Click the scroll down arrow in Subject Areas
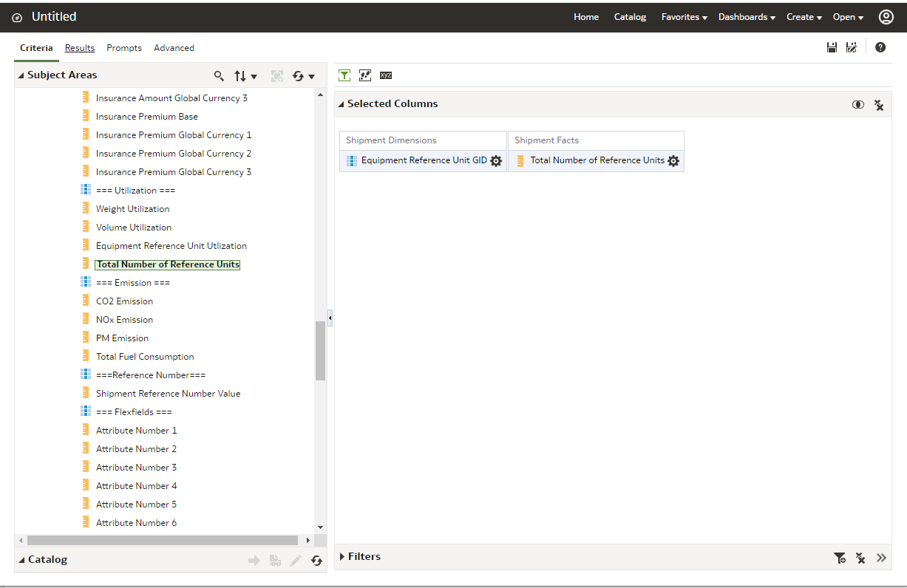Viewport: 907px width, 588px height. point(320,527)
